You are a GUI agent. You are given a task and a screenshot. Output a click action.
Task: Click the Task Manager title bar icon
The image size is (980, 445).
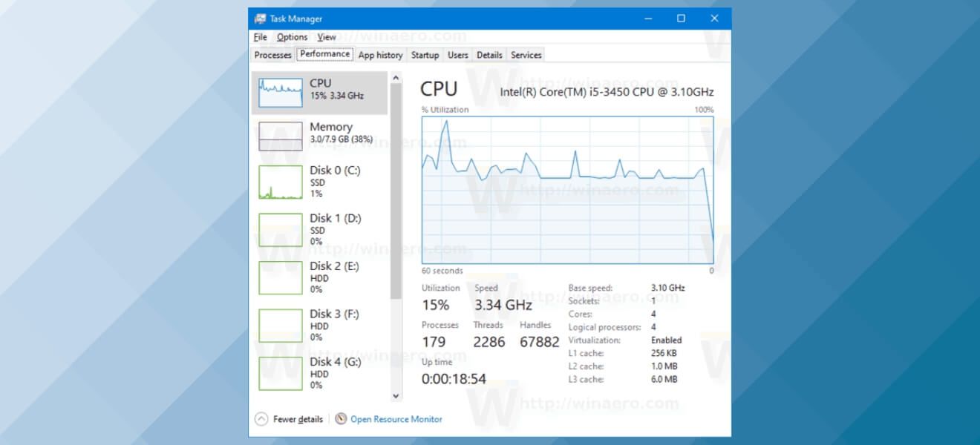click(259, 18)
